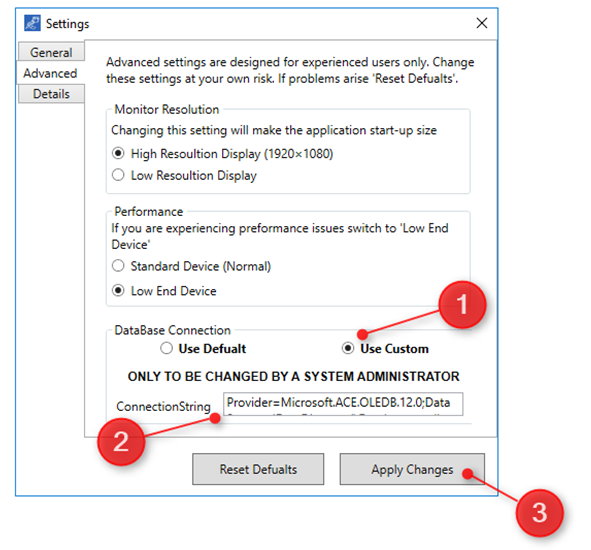This screenshot has height=550, width=591.
Task: Choose the Low Resolution Display radio button
Action: 184,176
